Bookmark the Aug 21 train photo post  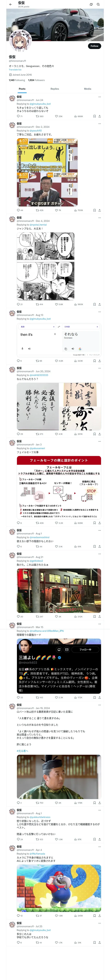tap(95, 617)
